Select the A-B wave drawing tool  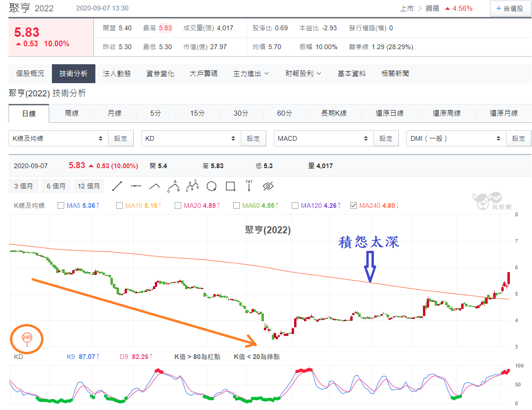(x=174, y=186)
